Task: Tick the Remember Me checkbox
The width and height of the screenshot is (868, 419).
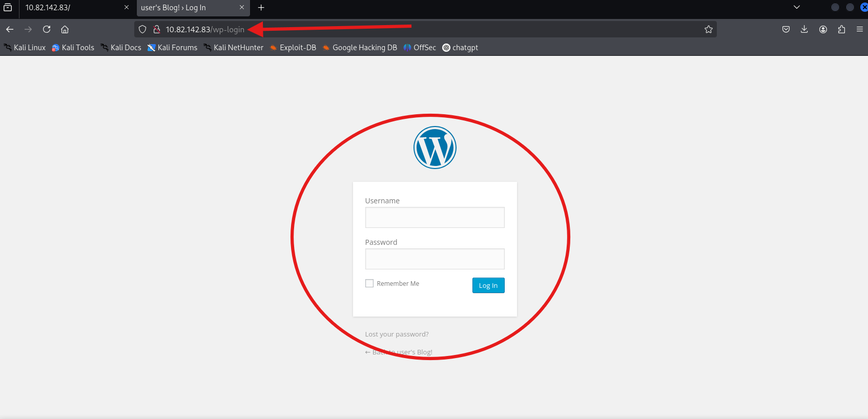Action: [x=369, y=283]
